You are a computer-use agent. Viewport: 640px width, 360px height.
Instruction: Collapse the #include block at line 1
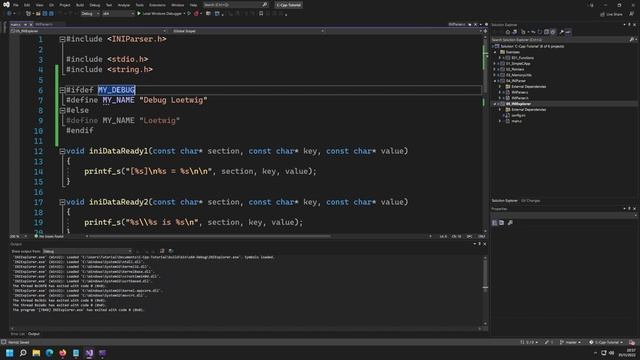point(62,40)
